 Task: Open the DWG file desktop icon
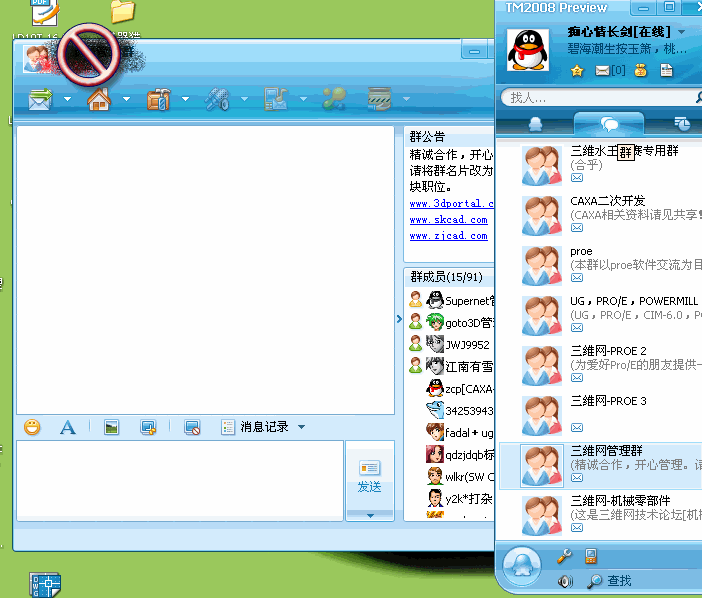pos(45,584)
